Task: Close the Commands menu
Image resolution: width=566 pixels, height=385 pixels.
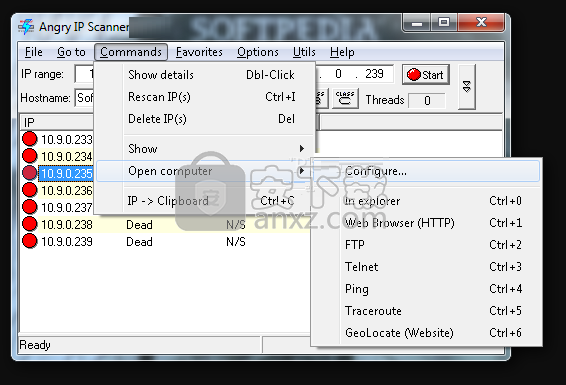Action: (131, 52)
